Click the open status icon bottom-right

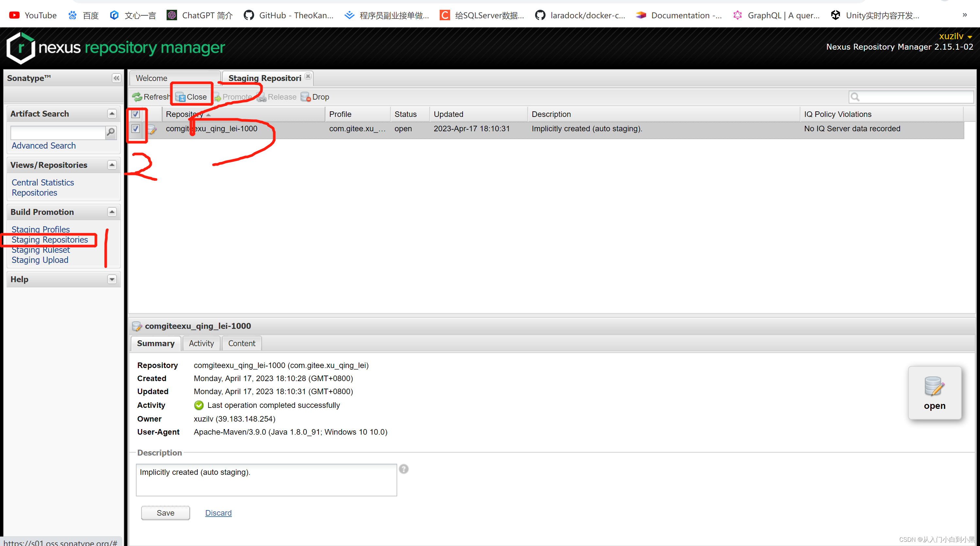(x=934, y=393)
